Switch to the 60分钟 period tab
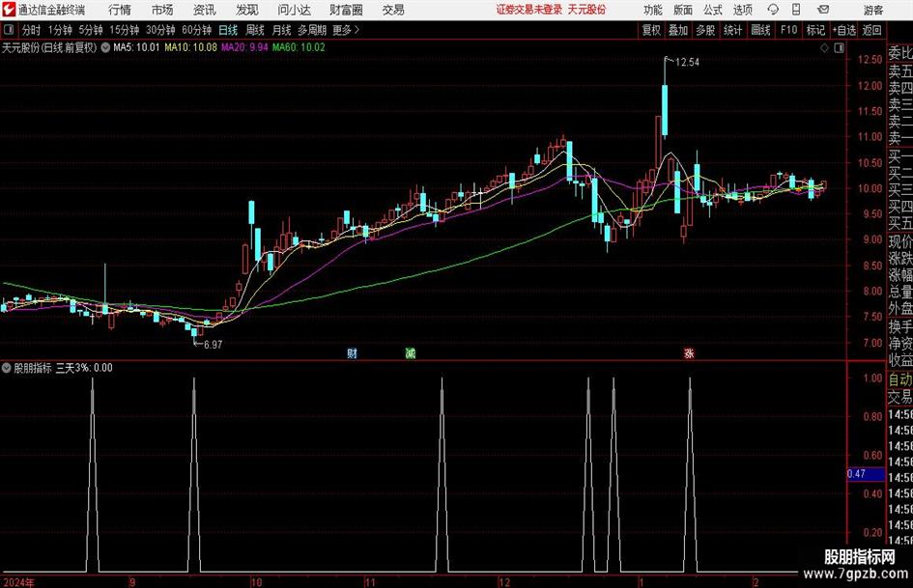The image size is (913, 588). point(196,30)
